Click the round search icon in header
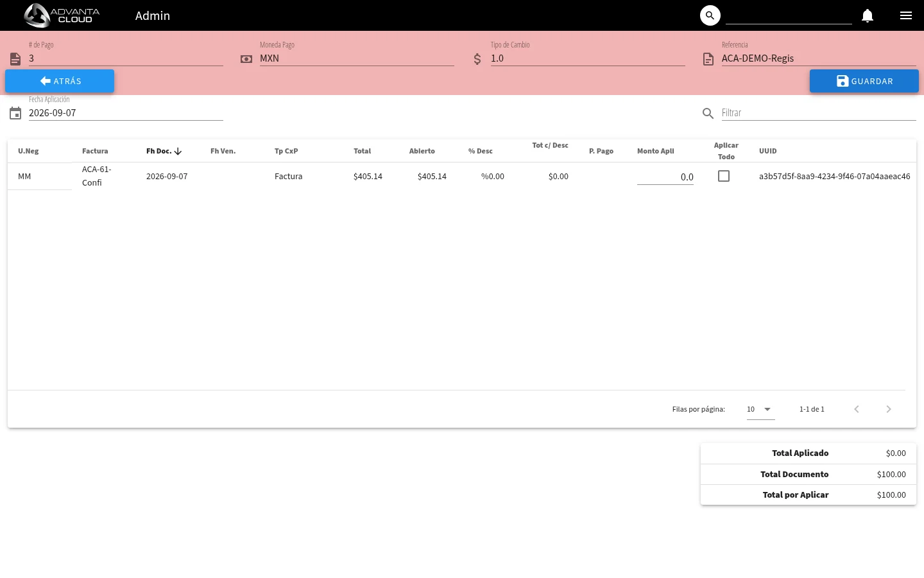Viewport: 924px width, 578px height. coord(710,15)
